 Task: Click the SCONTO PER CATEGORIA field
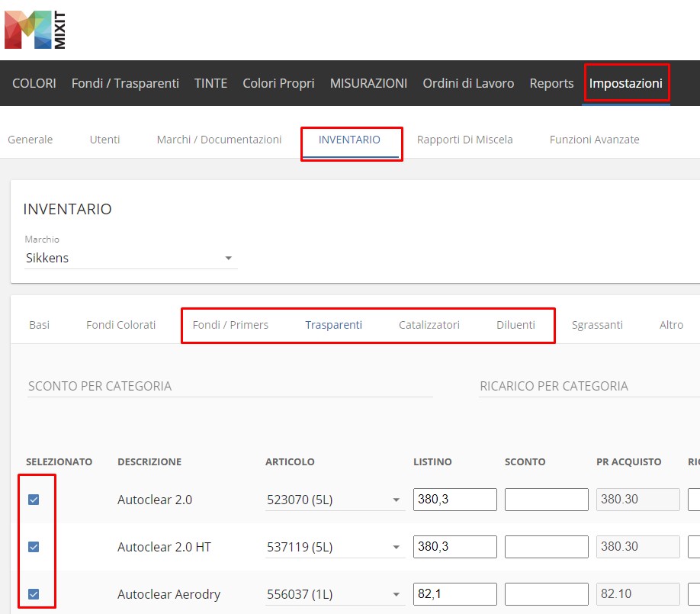[x=230, y=386]
